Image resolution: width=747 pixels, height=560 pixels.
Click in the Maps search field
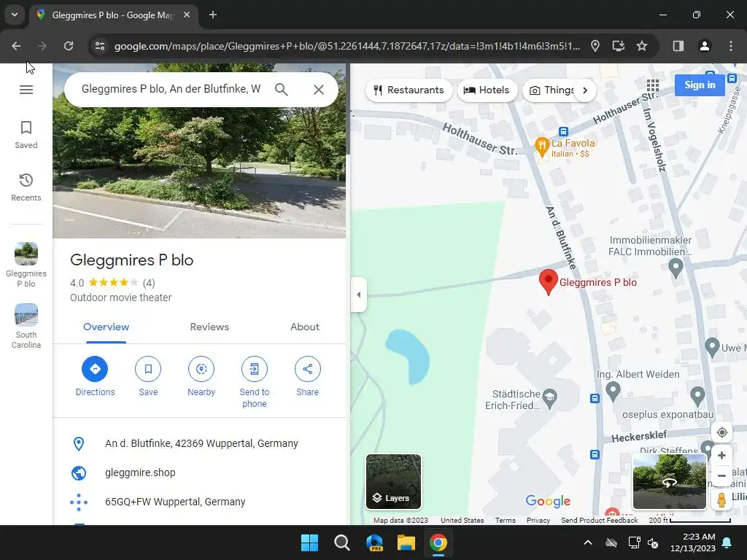pyautogui.click(x=171, y=89)
